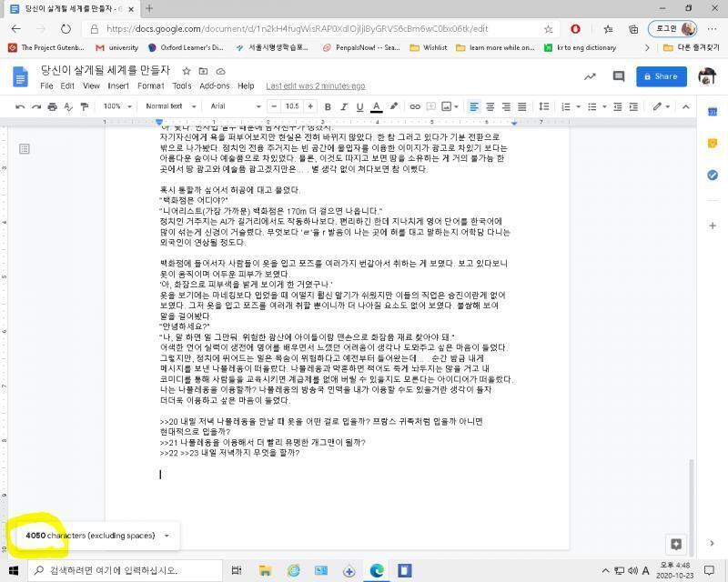The image size is (728, 582).
Task: Click the Increase indent icon
Action: pos(633,106)
